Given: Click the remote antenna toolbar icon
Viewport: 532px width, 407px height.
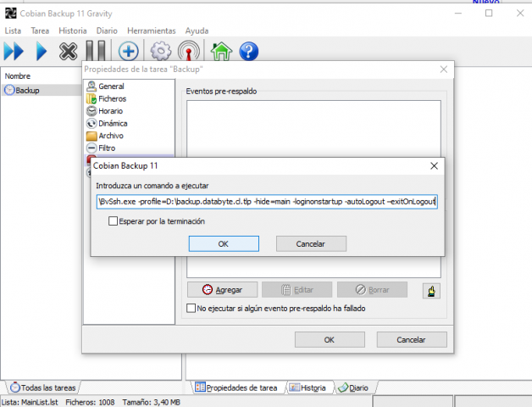Looking at the screenshot, I should (189, 52).
